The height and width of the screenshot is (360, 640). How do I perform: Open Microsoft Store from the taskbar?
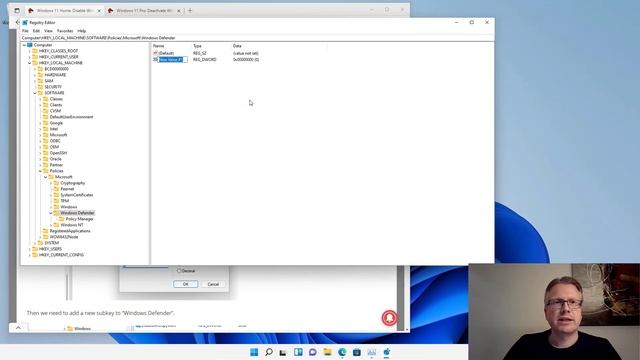click(357, 352)
